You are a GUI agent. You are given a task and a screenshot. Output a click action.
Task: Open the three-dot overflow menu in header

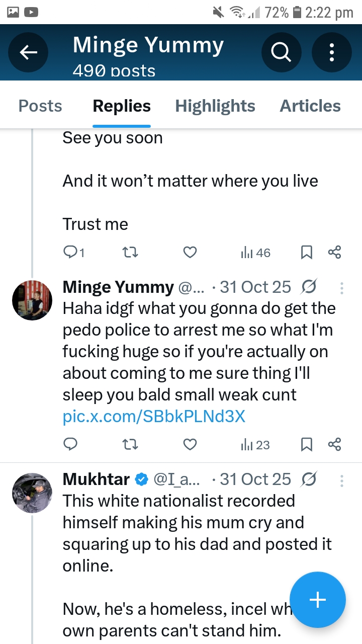click(331, 52)
